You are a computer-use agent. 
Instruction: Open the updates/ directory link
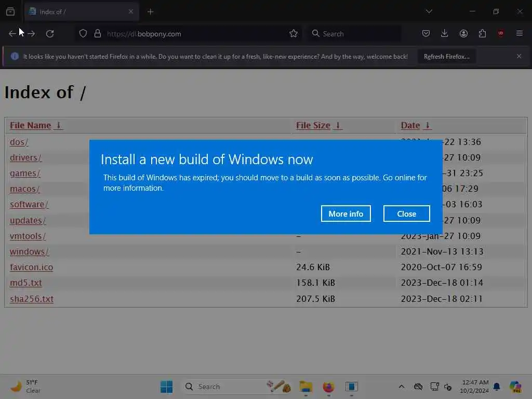click(x=28, y=220)
